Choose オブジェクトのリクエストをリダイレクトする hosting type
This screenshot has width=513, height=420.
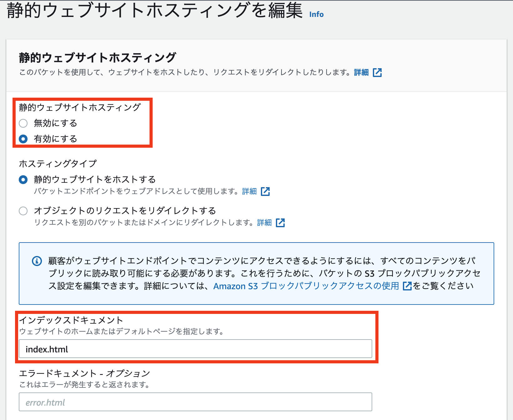(x=23, y=211)
